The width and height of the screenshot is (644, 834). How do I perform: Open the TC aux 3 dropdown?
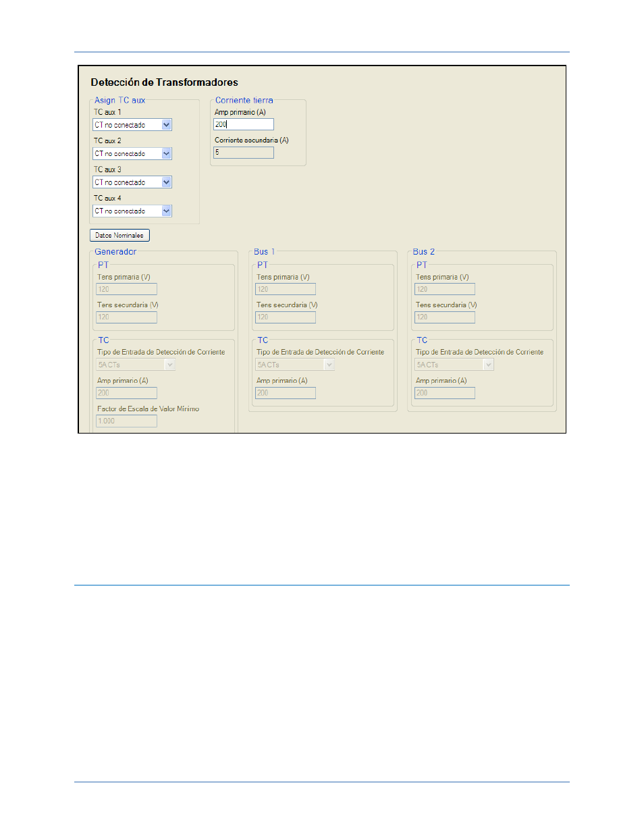coord(132,182)
